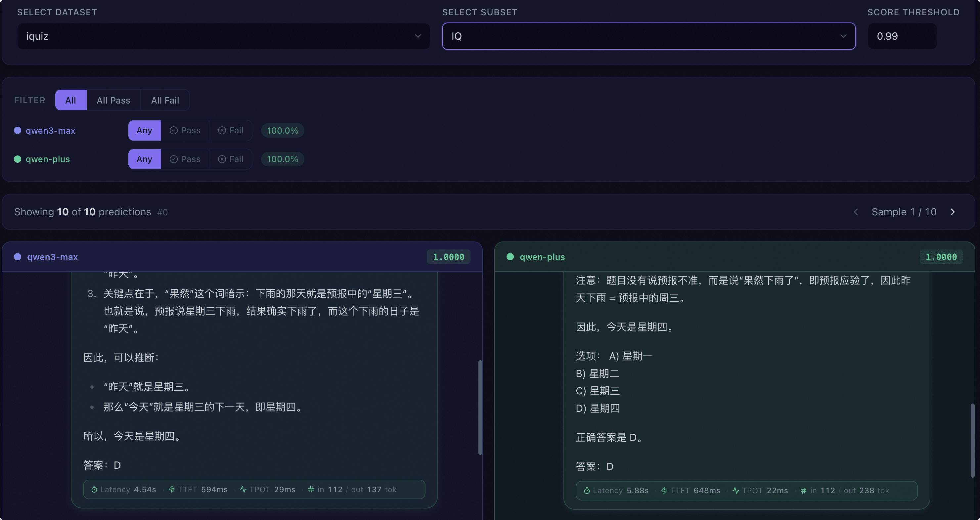
Task: Click the qwen3-max card header dot
Action: [18, 257]
